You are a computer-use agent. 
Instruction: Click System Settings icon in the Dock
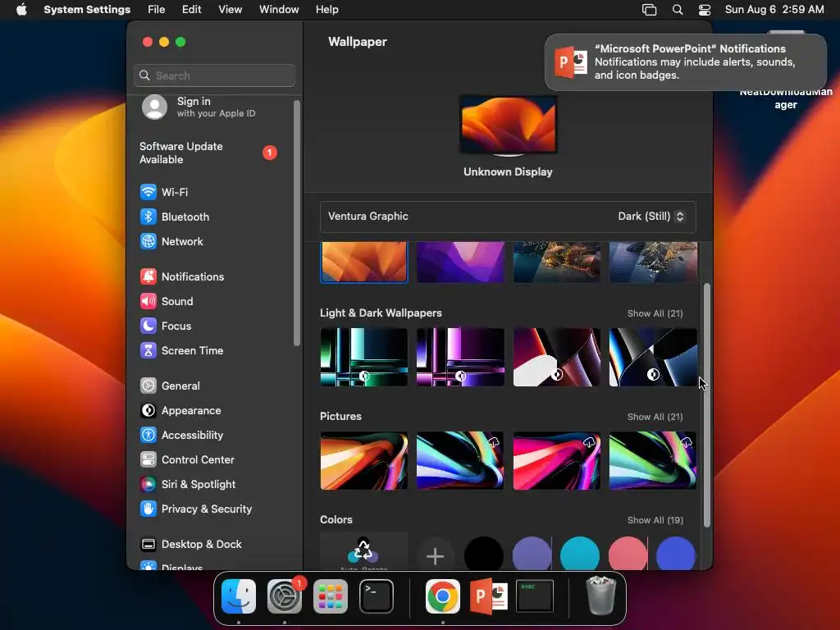coord(285,596)
